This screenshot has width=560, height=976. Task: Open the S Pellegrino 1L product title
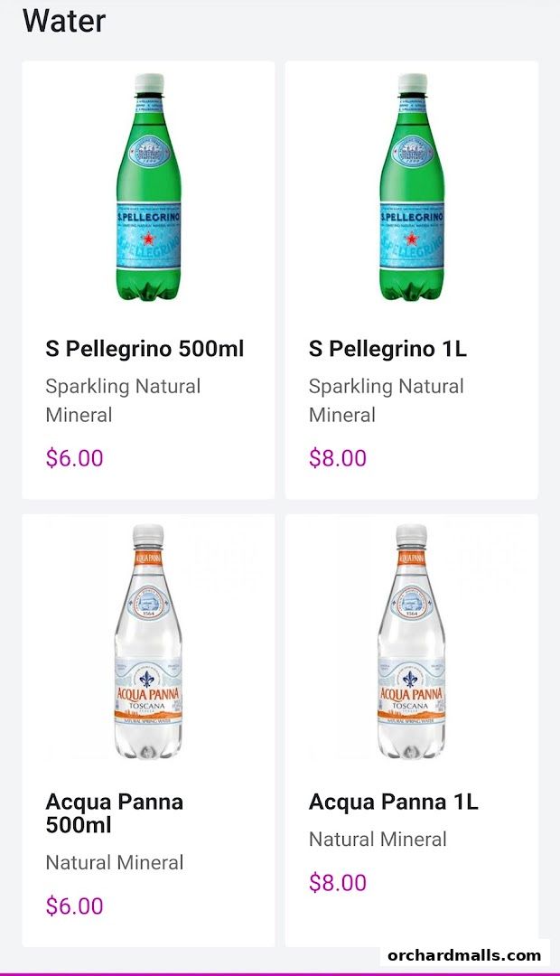tap(387, 349)
